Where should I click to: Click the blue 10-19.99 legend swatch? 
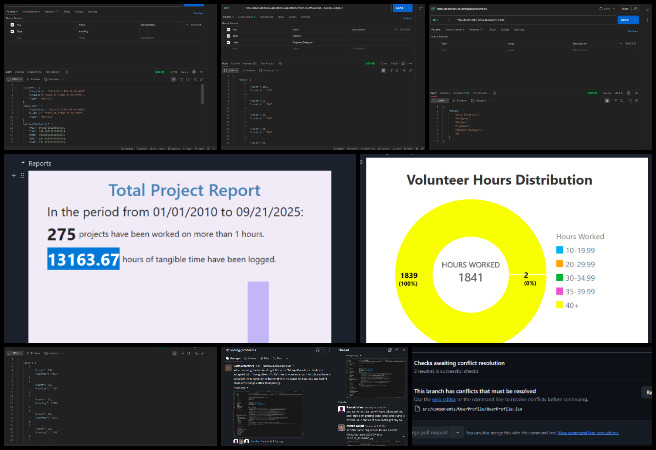[x=560, y=248]
